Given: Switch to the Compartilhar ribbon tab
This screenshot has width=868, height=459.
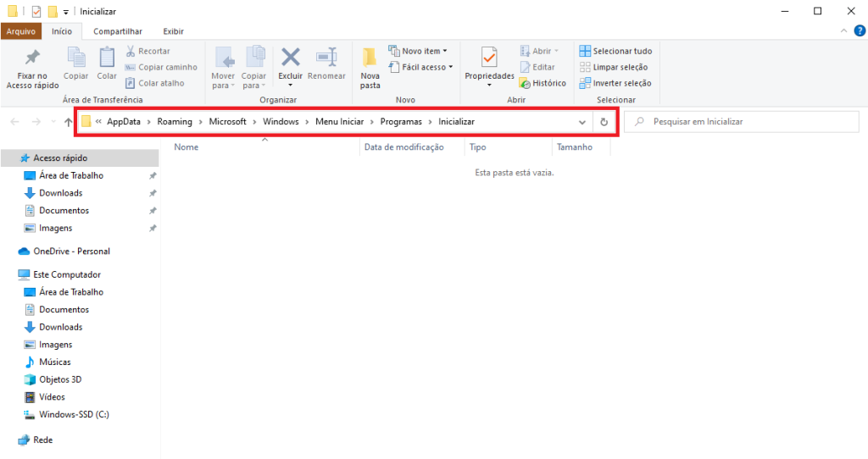Looking at the screenshot, I should click(x=117, y=31).
